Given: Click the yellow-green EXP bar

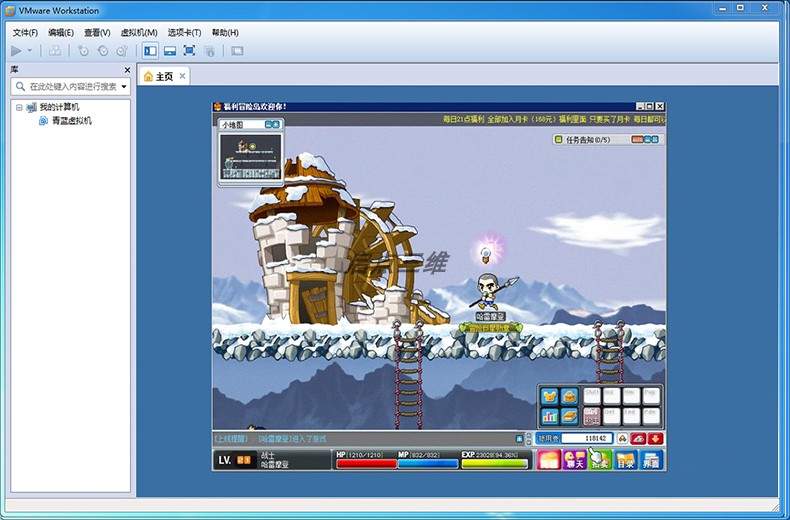Looking at the screenshot, I should point(494,464).
